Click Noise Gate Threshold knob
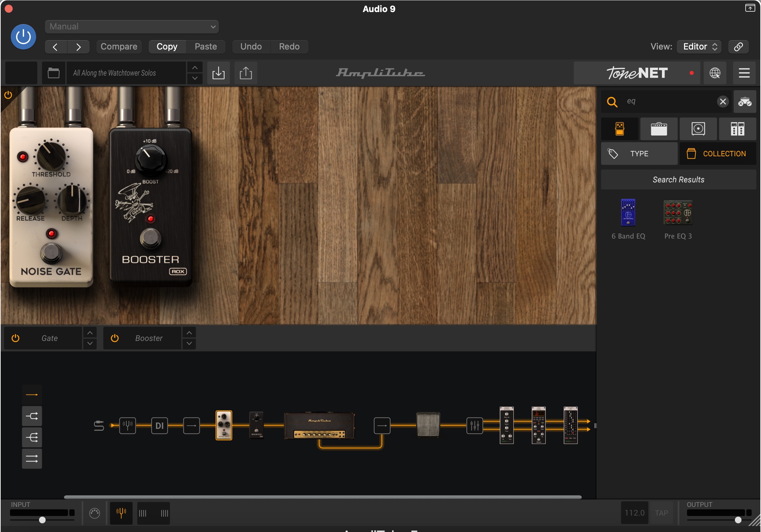The width and height of the screenshot is (761, 532). coord(51,156)
